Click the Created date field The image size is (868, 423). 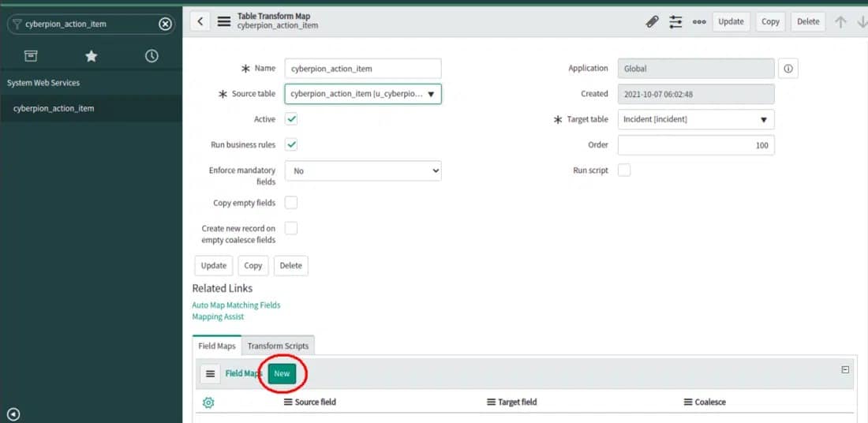tap(697, 94)
